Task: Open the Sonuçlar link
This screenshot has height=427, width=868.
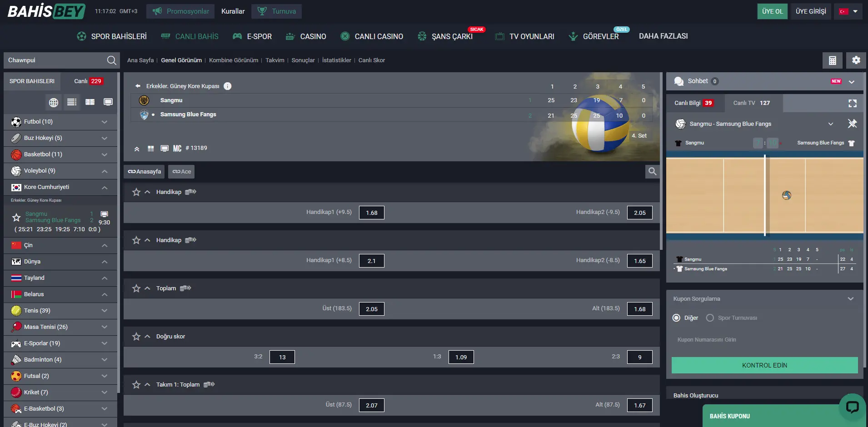Action: click(303, 60)
